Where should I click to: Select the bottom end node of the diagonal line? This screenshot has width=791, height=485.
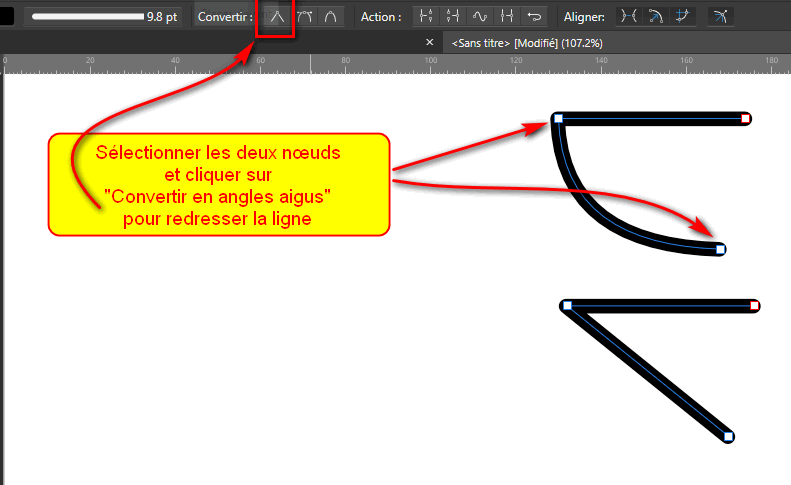coord(728,437)
